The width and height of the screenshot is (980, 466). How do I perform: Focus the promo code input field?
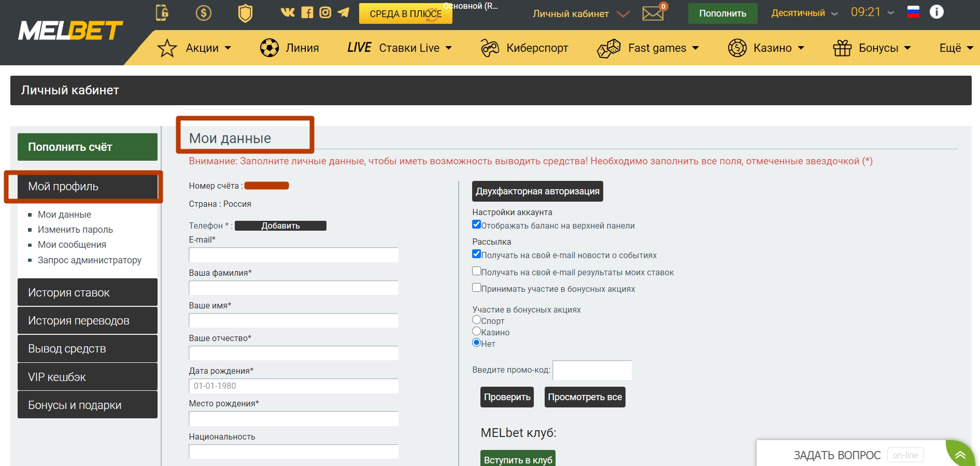pyautogui.click(x=592, y=371)
